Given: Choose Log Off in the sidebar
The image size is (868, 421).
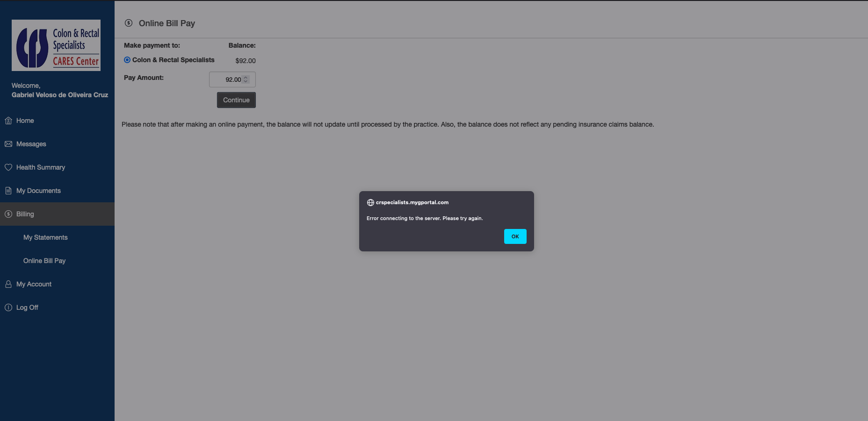Looking at the screenshot, I should [57, 307].
